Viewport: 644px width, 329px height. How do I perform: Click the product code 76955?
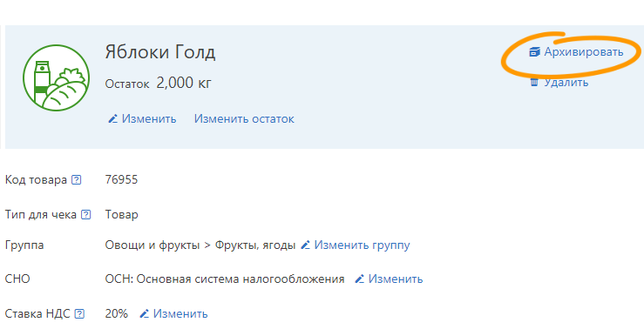122,179
